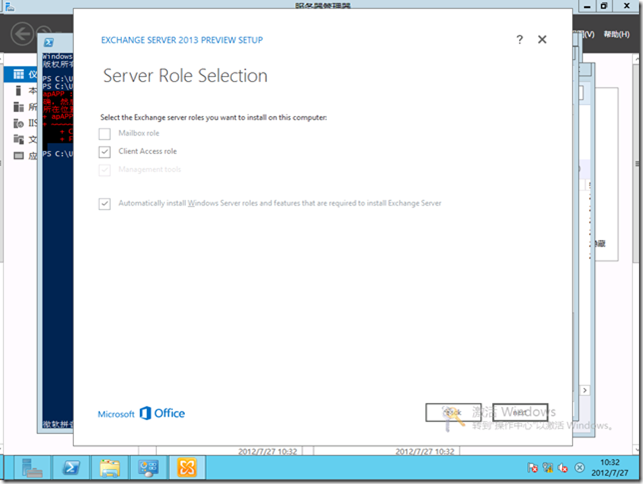Select the local server icon in Server Manager

pyautogui.click(x=18, y=91)
